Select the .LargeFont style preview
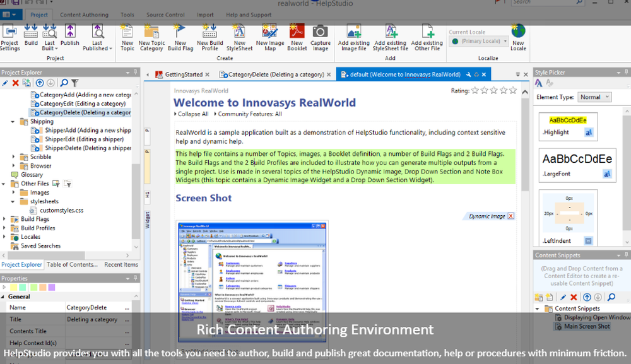The width and height of the screenshot is (631, 364). pyautogui.click(x=577, y=165)
